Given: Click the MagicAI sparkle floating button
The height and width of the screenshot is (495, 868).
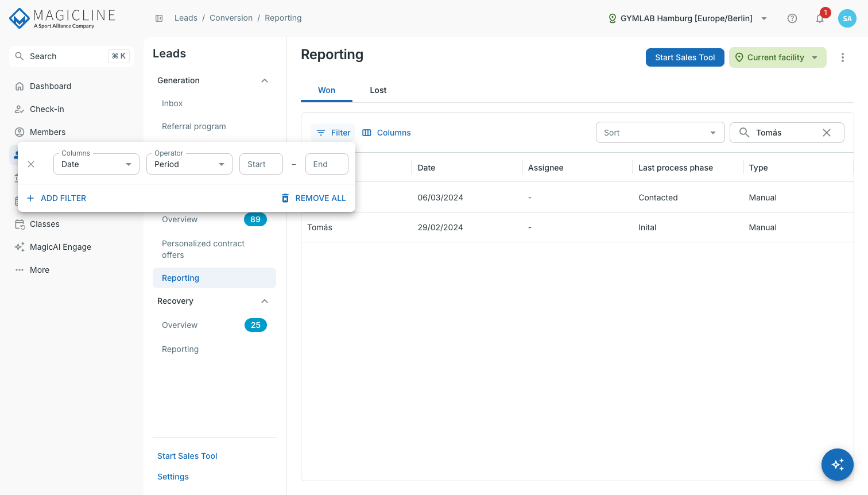Looking at the screenshot, I should 838,465.
